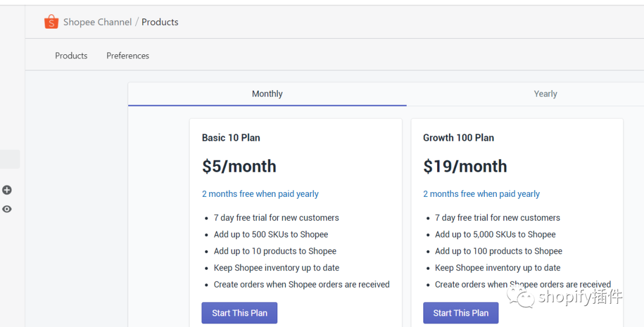The width and height of the screenshot is (644, 327).
Task: Open the Preferences navigation tab
Action: coord(128,55)
